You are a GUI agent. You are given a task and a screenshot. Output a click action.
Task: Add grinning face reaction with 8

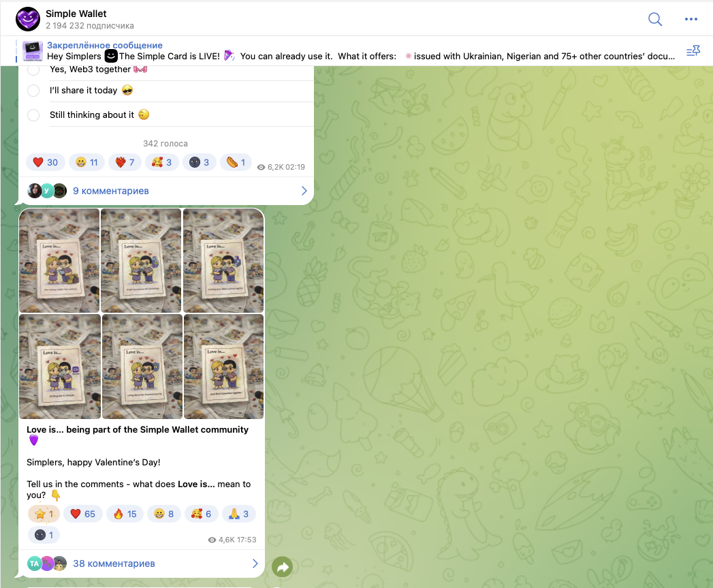pyautogui.click(x=164, y=514)
